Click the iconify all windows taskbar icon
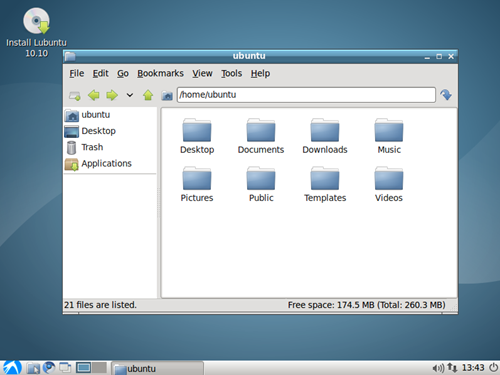The height and width of the screenshot is (375, 500). point(65,368)
